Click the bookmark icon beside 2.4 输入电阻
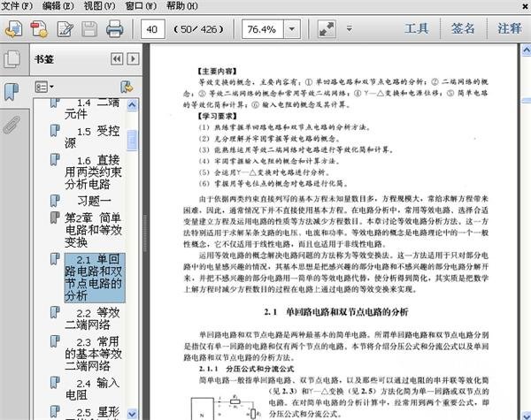Screen dimensions: 531x420 pyautogui.click(x=55, y=383)
